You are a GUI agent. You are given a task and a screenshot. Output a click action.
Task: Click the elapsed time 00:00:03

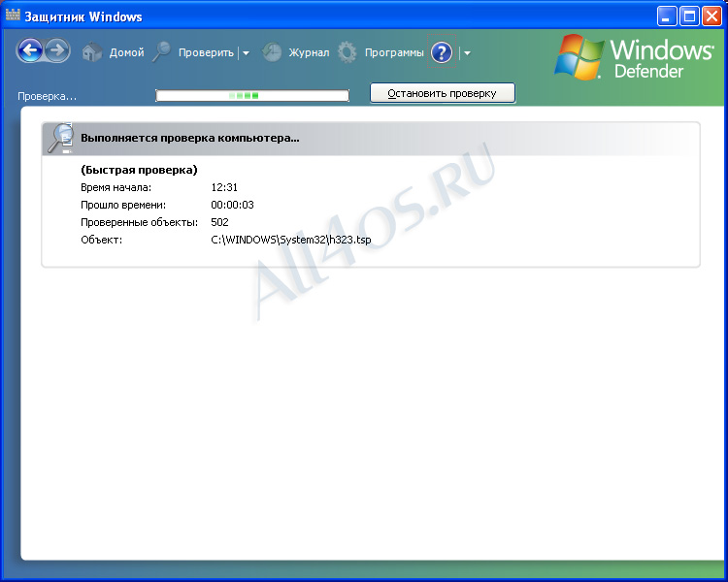pos(232,205)
